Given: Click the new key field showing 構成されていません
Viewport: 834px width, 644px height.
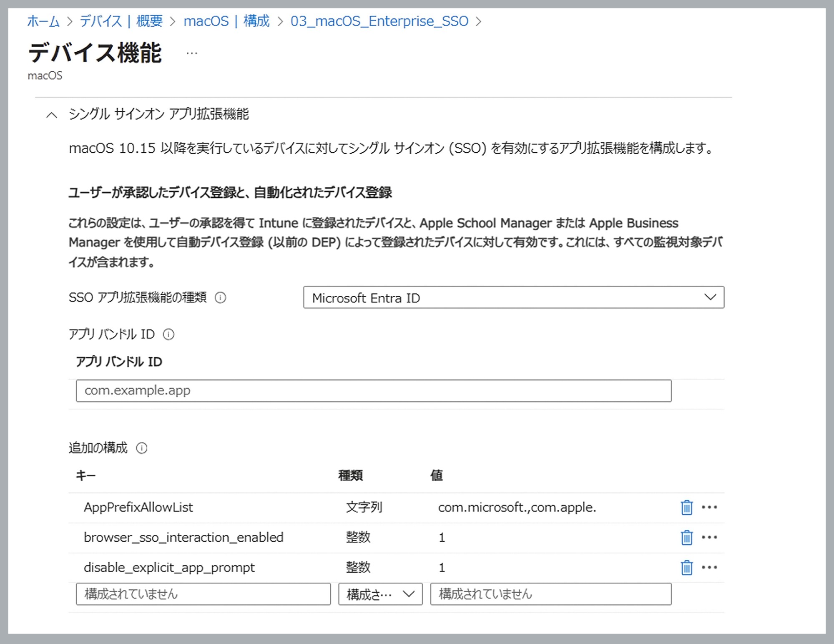Looking at the screenshot, I should coord(203,594).
